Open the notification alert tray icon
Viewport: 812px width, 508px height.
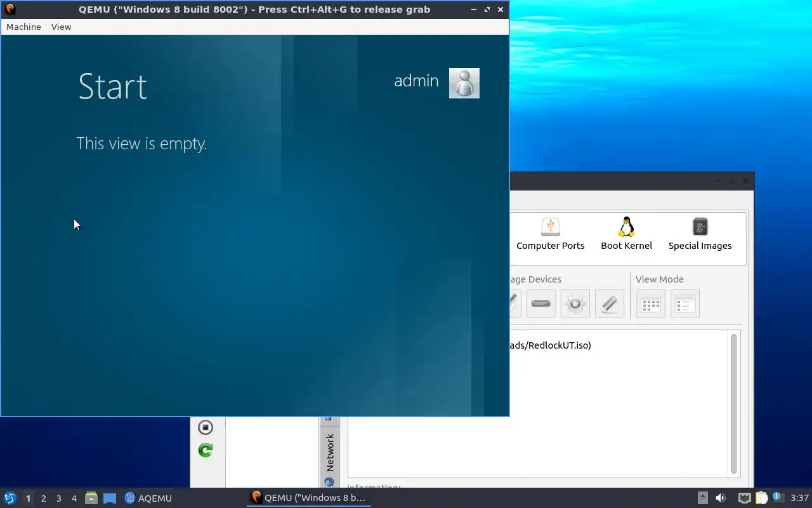tap(777, 497)
